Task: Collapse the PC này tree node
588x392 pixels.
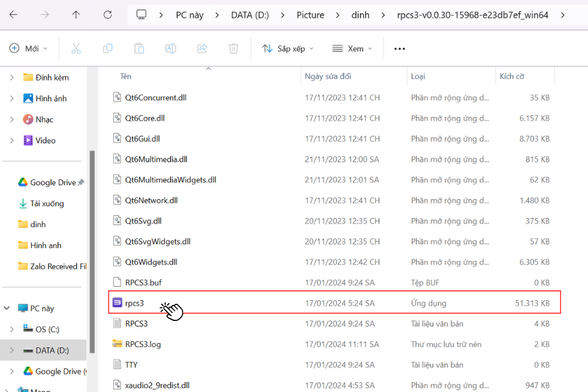Action: point(7,308)
